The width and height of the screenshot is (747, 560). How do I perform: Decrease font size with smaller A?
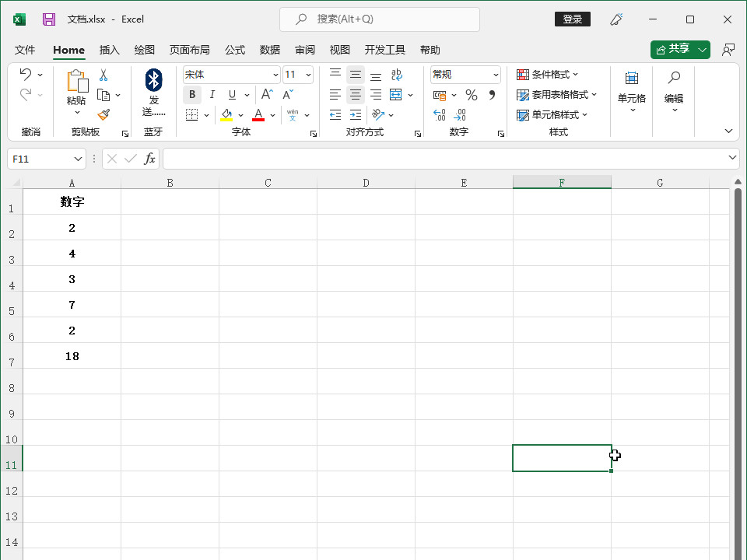[x=288, y=94]
